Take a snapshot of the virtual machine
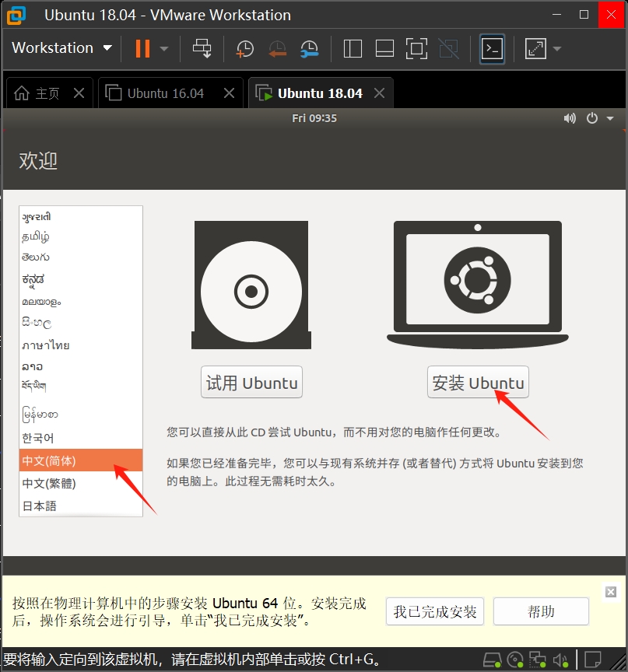 click(244, 48)
